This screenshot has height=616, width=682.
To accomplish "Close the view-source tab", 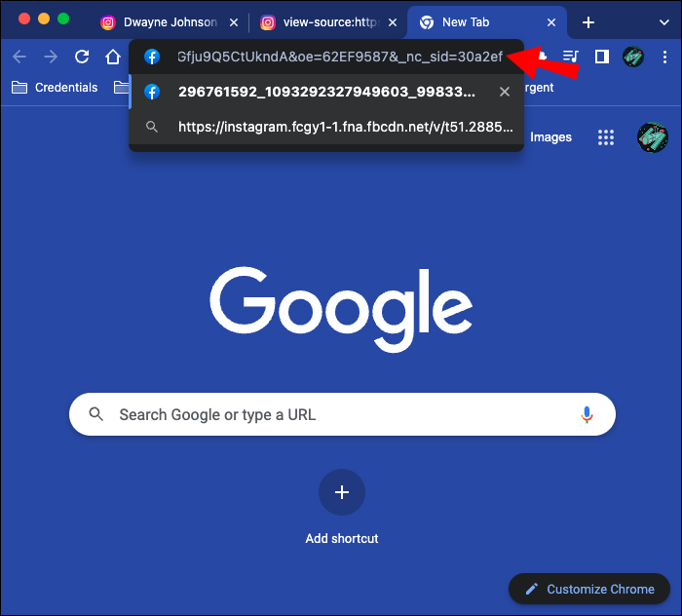I will (x=393, y=22).
